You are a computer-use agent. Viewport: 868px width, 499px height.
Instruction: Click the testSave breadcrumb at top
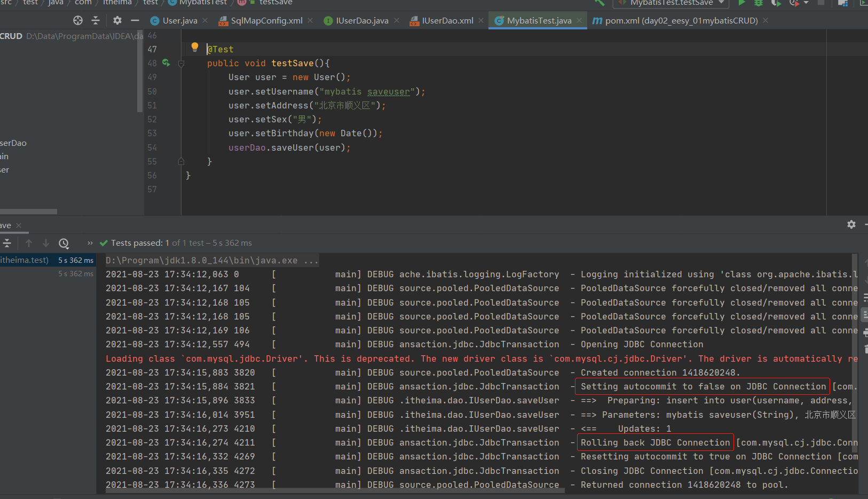(x=275, y=3)
